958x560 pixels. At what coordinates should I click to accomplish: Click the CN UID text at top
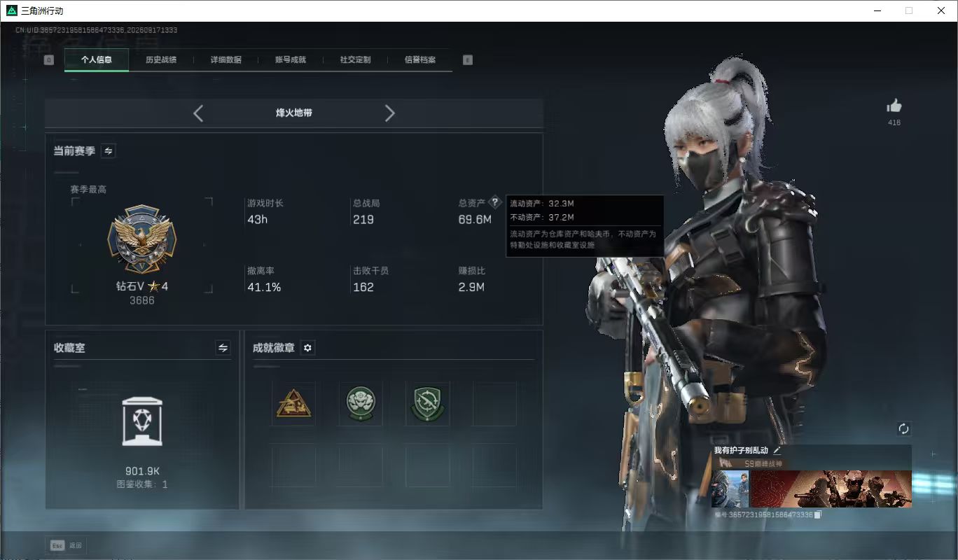pos(97,30)
